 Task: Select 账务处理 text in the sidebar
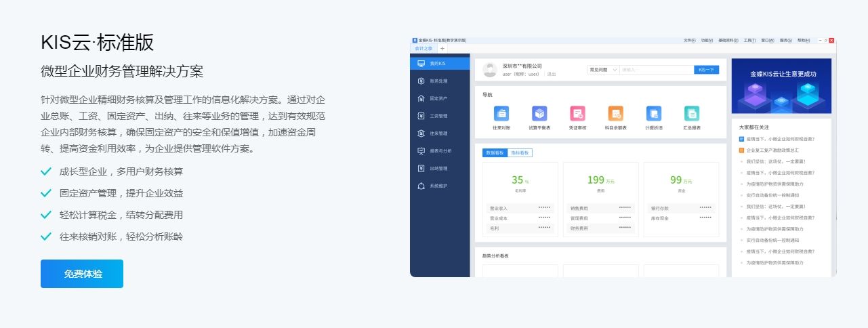(438, 81)
